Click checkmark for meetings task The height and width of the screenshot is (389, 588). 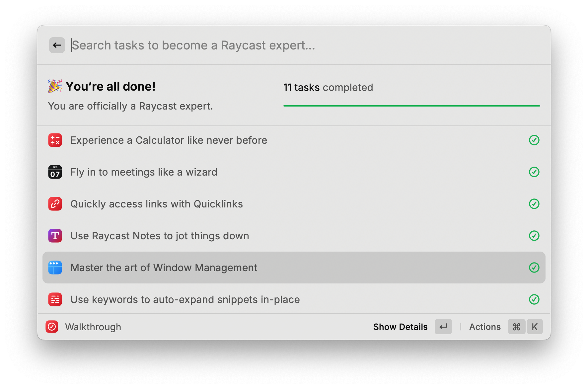click(x=534, y=172)
